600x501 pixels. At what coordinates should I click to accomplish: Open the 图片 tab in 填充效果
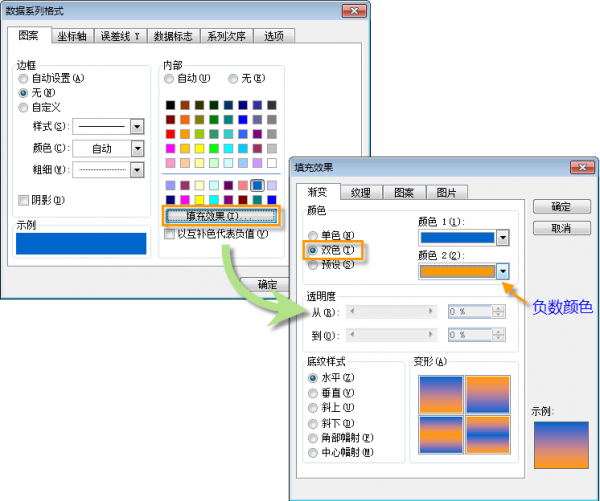pyautogui.click(x=447, y=192)
